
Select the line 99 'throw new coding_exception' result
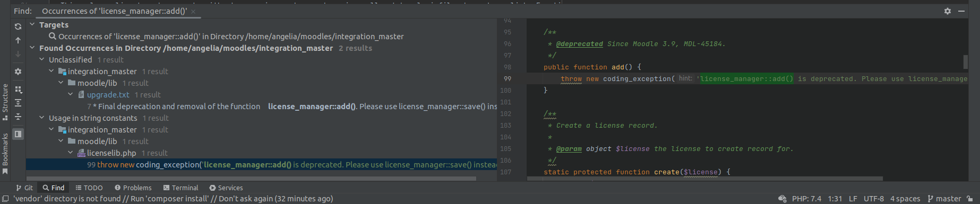coord(261,165)
